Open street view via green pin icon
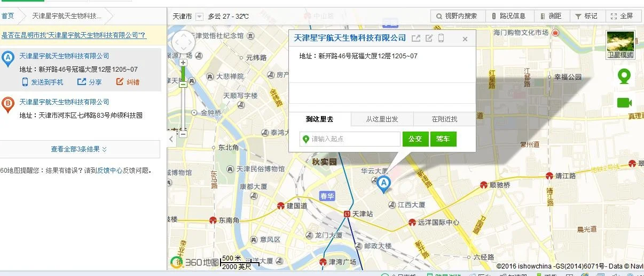 pos(624,77)
